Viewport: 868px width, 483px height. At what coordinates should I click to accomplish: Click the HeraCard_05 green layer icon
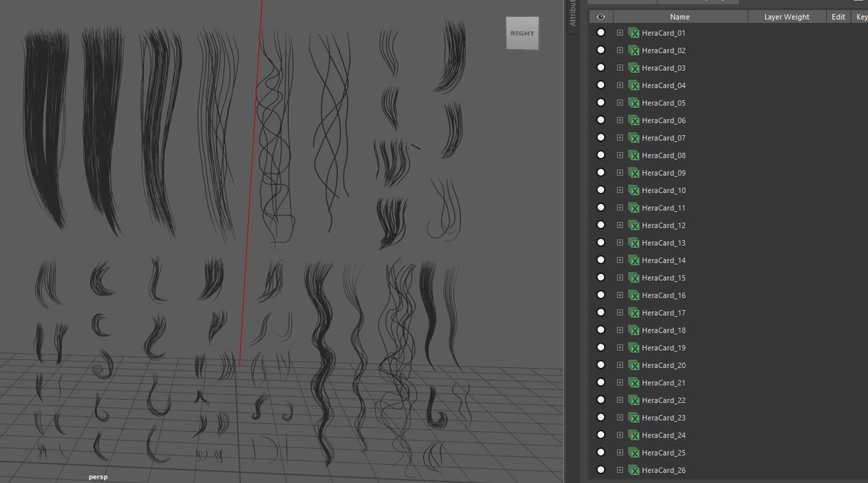click(634, 103)
